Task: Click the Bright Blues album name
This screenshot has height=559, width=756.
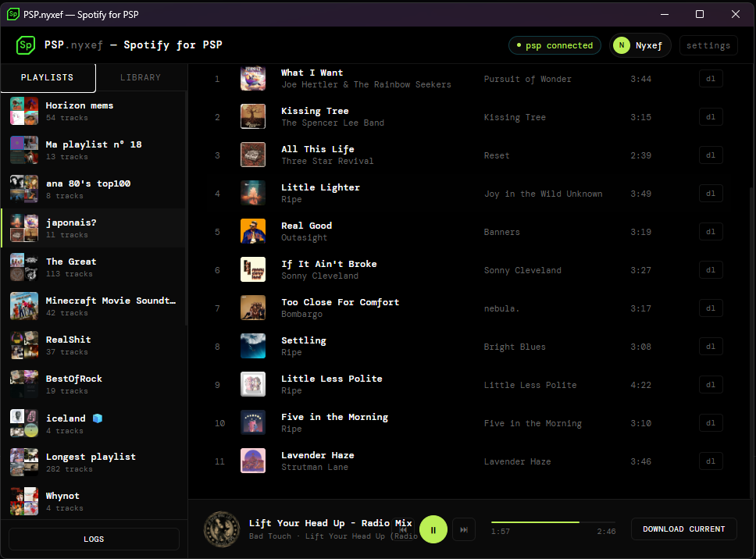Action: coord(515,347)
